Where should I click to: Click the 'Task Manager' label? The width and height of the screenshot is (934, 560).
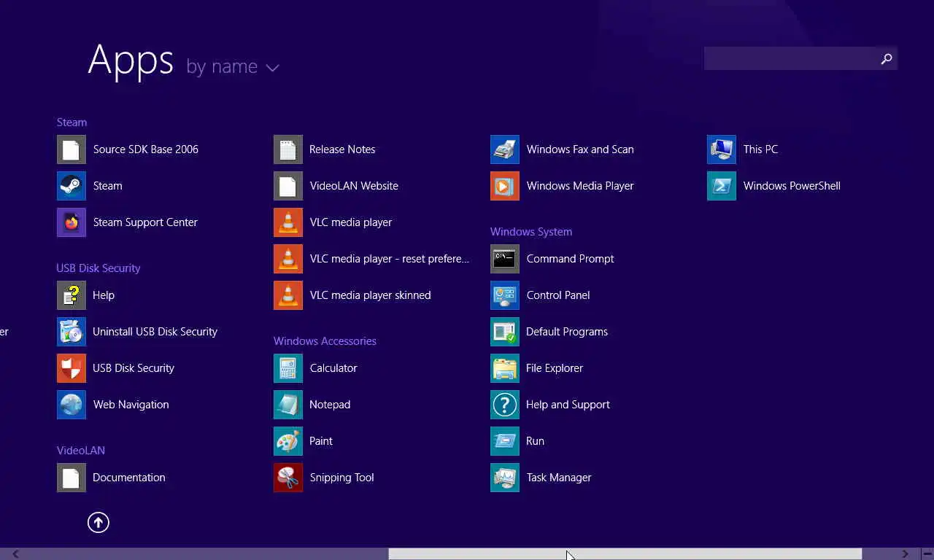(559, 478)
